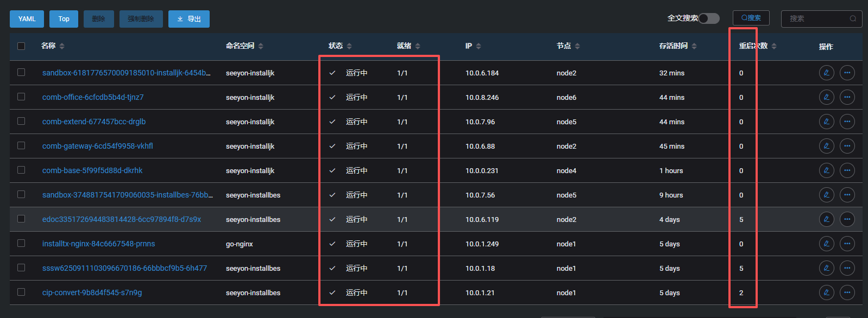Select all pods with header checkbox
868x318 pixels.
21,46
